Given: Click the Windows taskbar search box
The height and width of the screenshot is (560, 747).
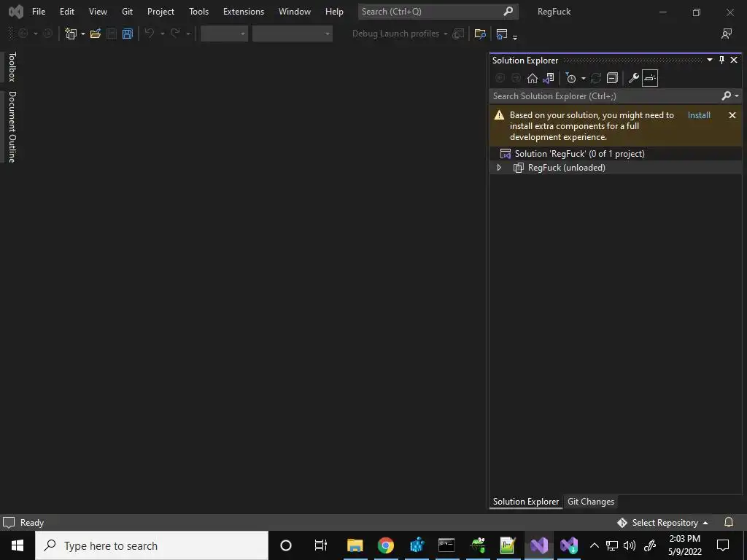Looking at the screenshot, I should click(152, 545).
